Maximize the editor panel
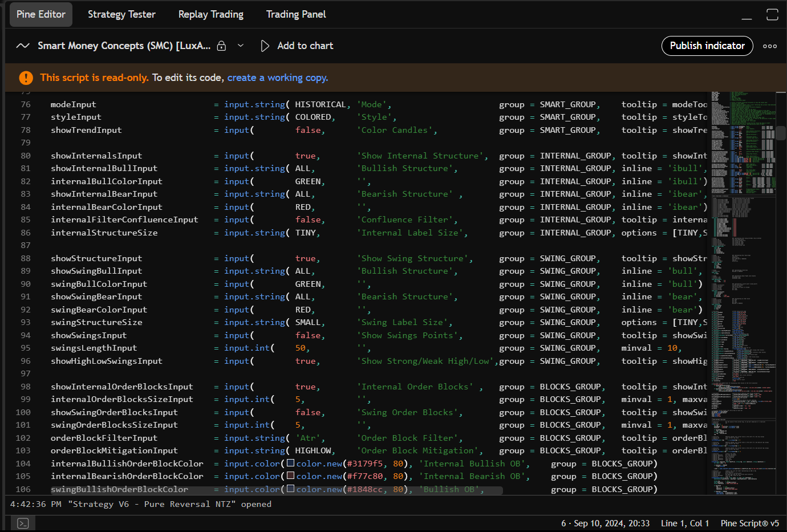The height and width of the screenshot is (532, 787). [772, 15]
